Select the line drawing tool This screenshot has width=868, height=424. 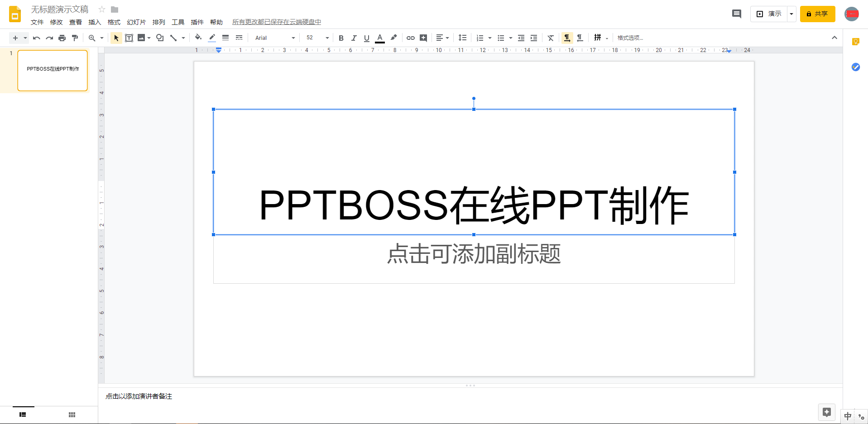[173, 38]
